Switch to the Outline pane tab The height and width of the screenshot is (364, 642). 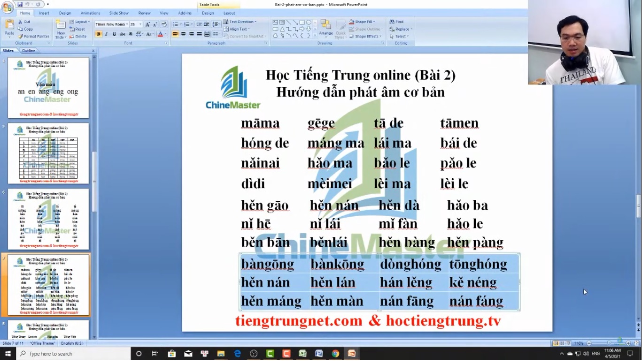[28, 51]
